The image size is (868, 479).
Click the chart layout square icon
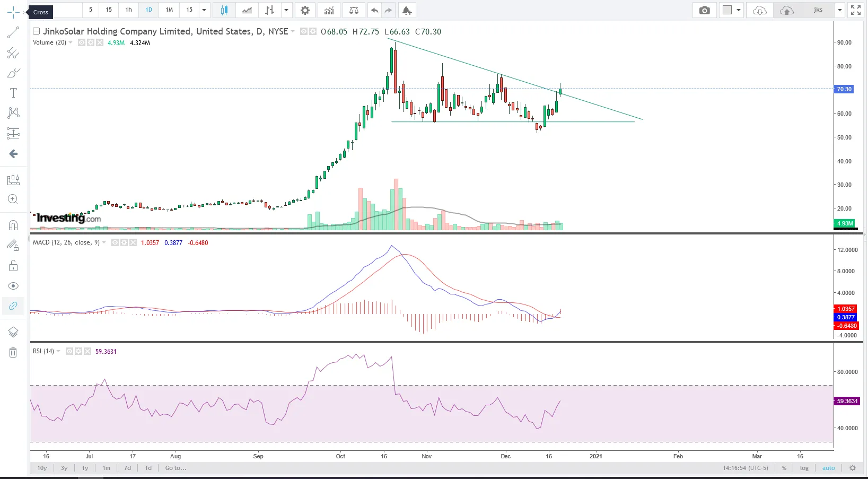tap(727, 10)
